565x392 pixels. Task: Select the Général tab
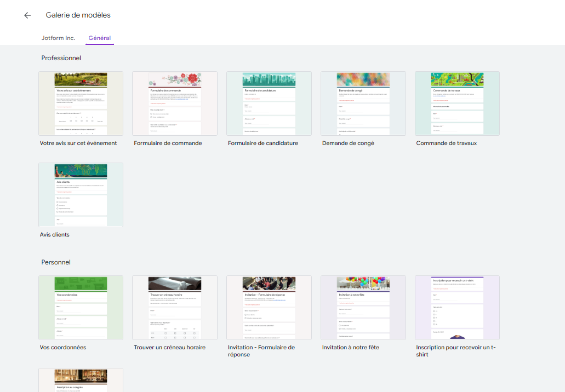(99, 38)
